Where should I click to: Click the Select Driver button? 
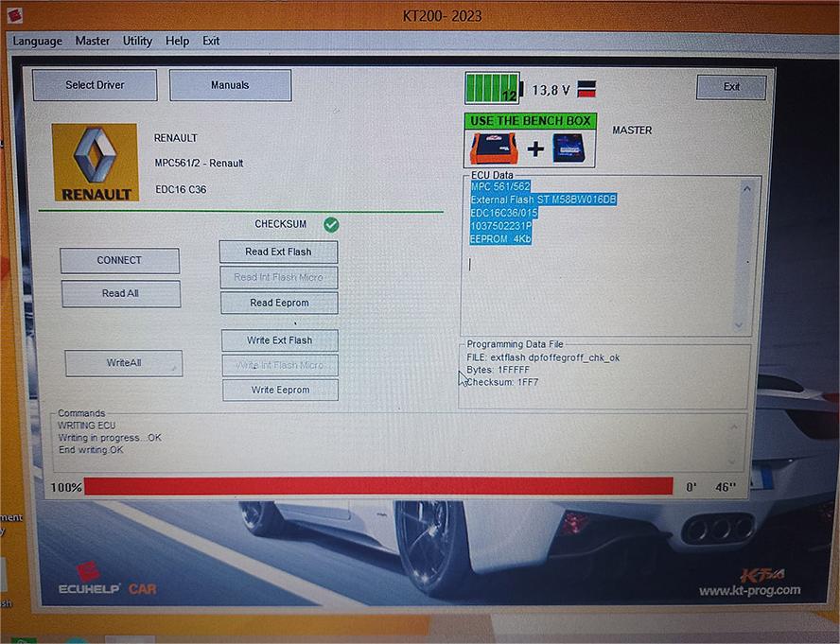[x=95, y=85]
